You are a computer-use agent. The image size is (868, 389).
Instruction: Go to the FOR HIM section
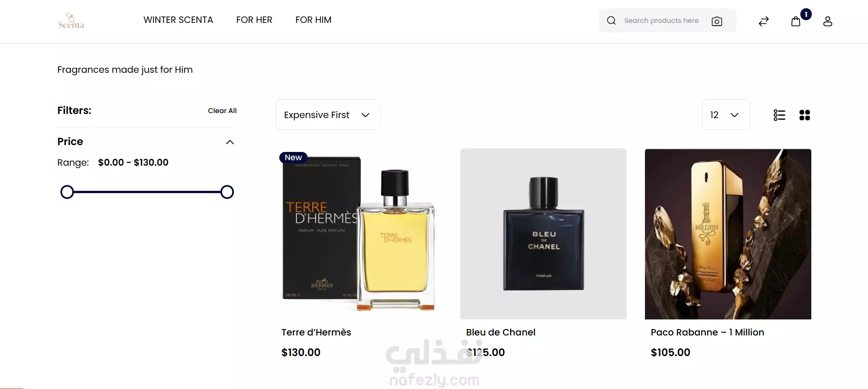[x=314, y=20]
